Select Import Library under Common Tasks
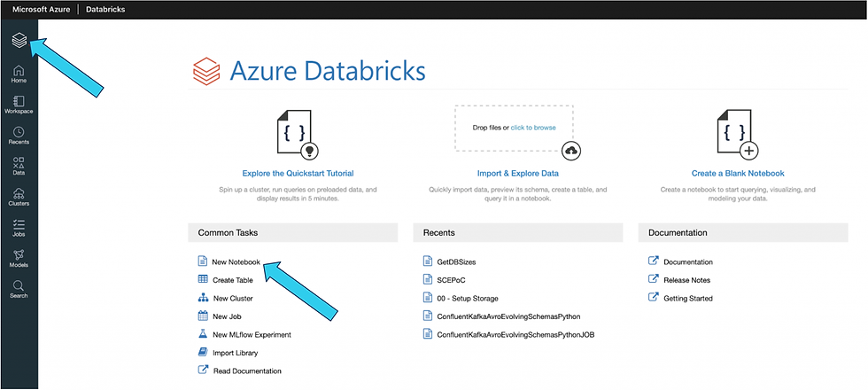This screenshot has height=390, width=868. [236, 353]
